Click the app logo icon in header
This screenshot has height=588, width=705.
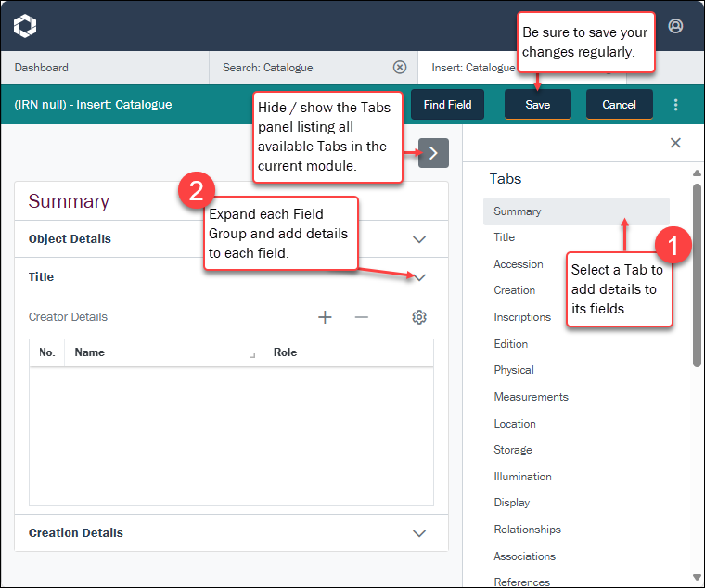[x=25, y=26]
